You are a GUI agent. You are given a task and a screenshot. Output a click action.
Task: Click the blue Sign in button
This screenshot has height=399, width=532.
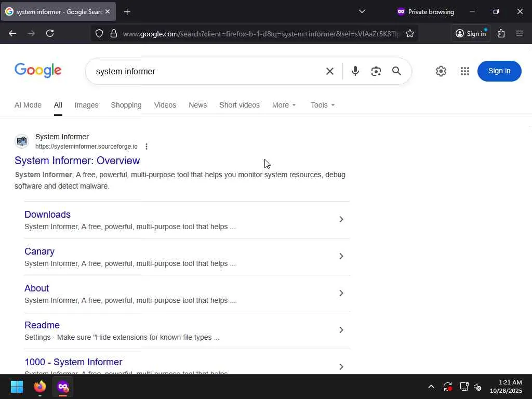pos(499,71)
